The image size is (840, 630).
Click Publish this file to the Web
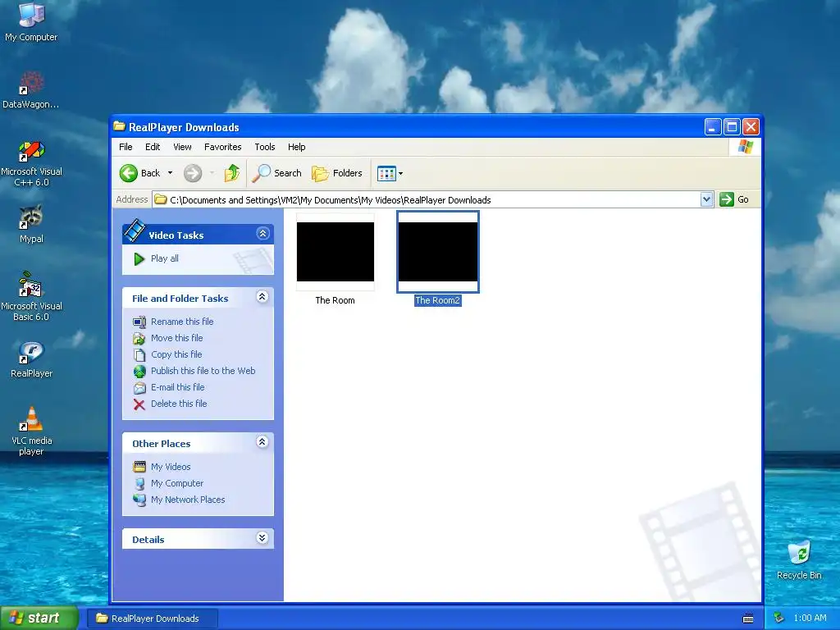(x=203, y=371)
